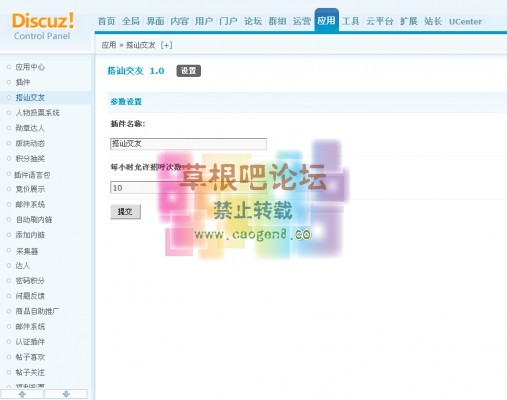Click the [+] icon next to the breadcrumb
This screenshot has width=507, height=400.
tap(166, 45)
